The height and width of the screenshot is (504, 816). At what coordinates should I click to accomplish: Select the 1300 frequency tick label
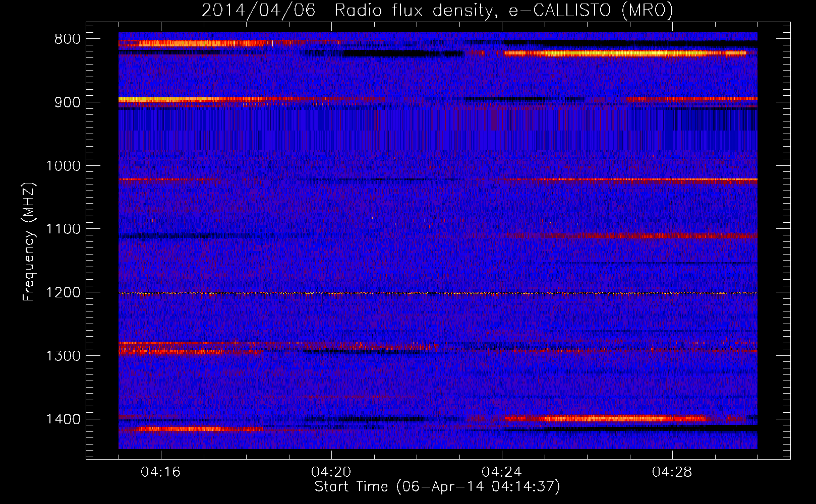coord(63,356)
